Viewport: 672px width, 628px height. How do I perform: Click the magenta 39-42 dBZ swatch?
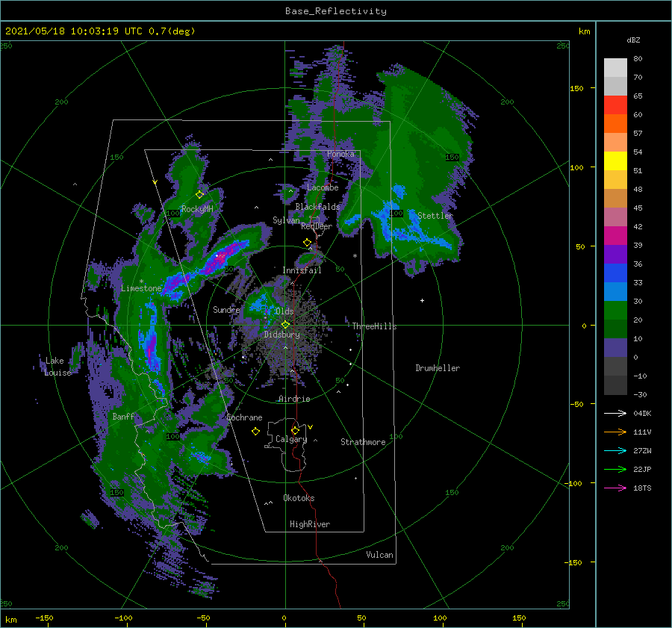[x=615, y=236]
